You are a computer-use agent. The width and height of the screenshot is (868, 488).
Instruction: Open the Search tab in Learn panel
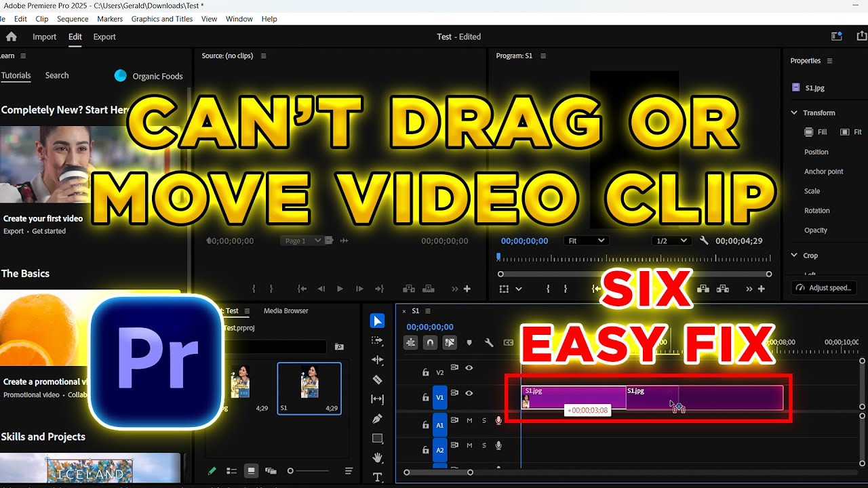pyautogui.click(x=57, y=75)
